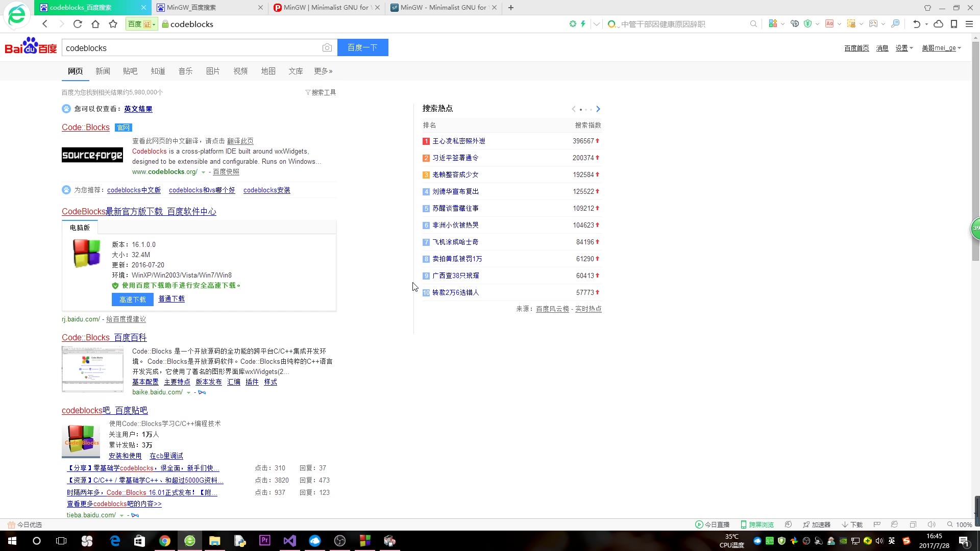The image size is (980, 551).
Task: Click the camera image-search icon
Action: coord(327,48)
